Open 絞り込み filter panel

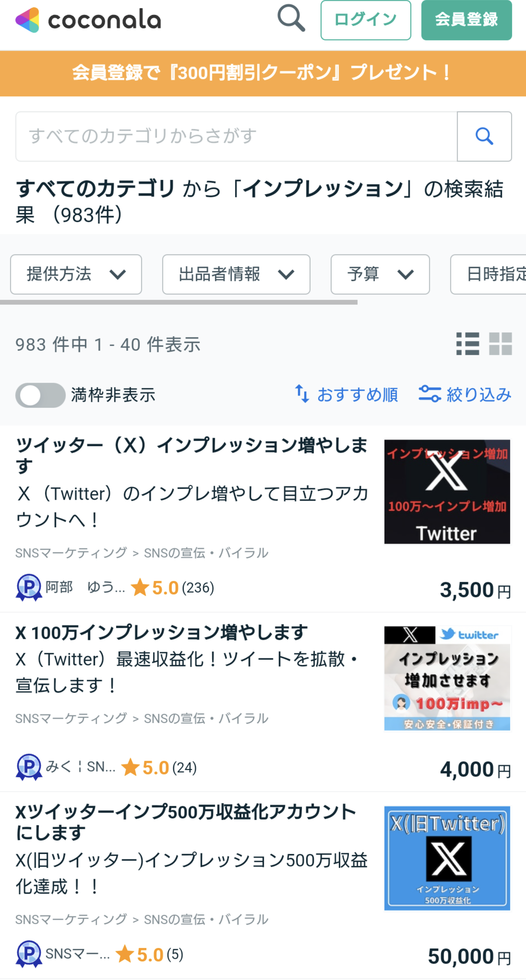pyautogui.click(x=465, y=394)
